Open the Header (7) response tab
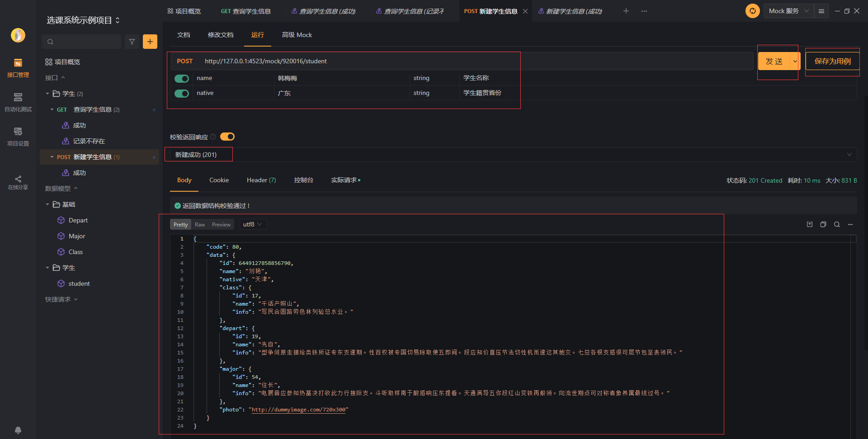Image resolution: width=868 pixels, height=439 pixels. [261, 180]
